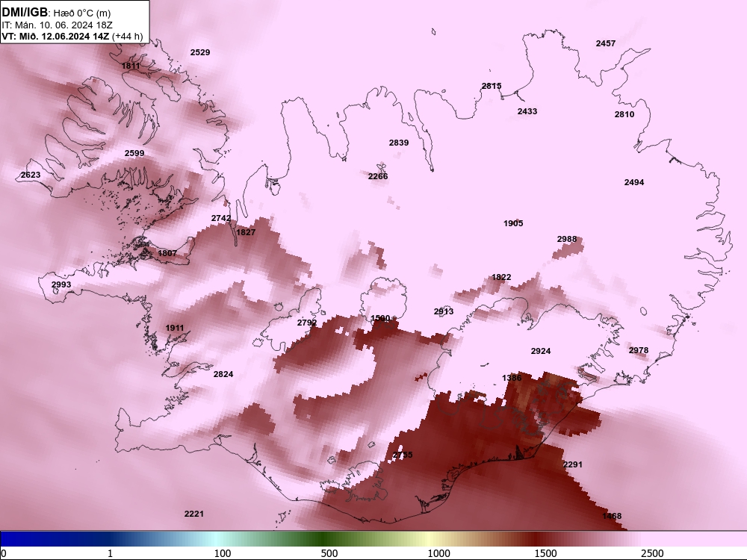Click the map value 2988
The image size is (747, 560).
coord(567,239)
